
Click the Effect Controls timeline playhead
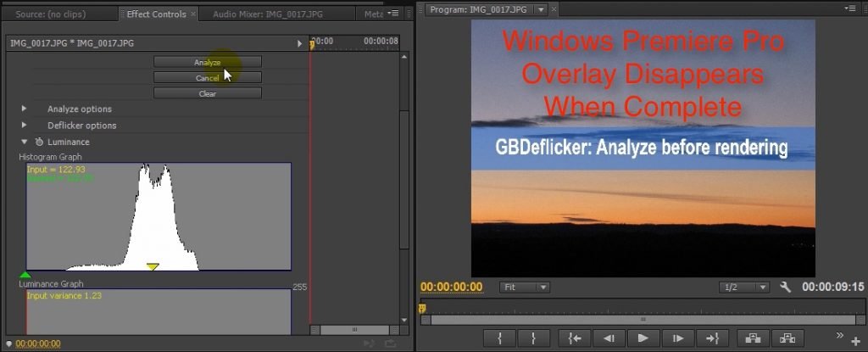312,44
